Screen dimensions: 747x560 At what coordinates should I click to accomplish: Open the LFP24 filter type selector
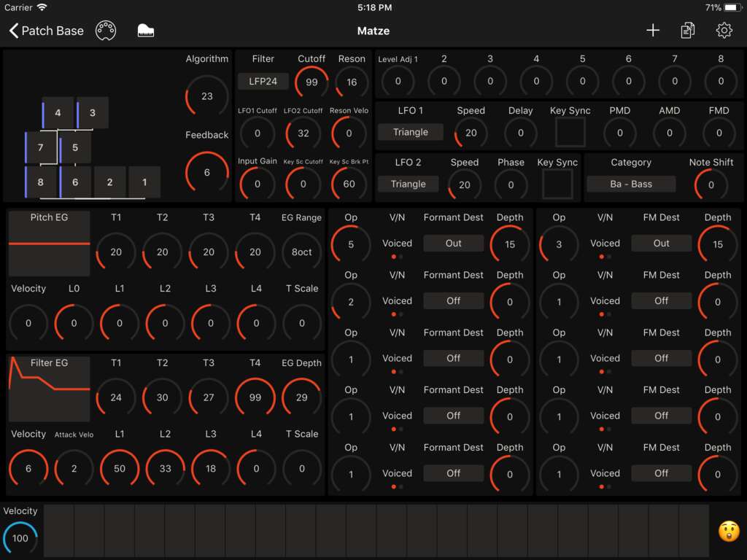(x=263, y=82)
